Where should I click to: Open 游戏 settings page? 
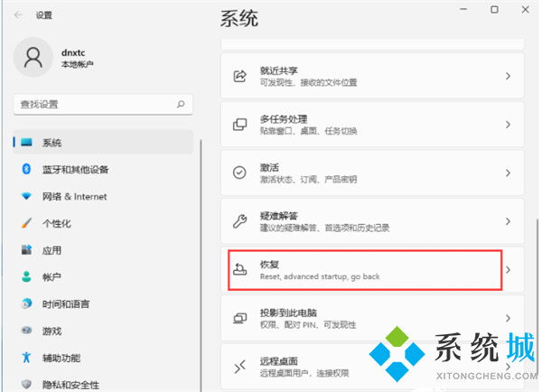tap(103, 331)
